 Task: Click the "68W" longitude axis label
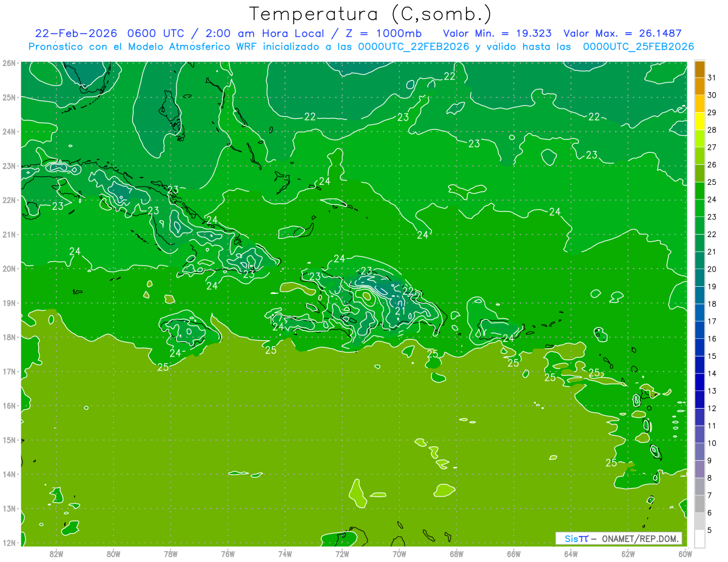click(x=457, y=553)
